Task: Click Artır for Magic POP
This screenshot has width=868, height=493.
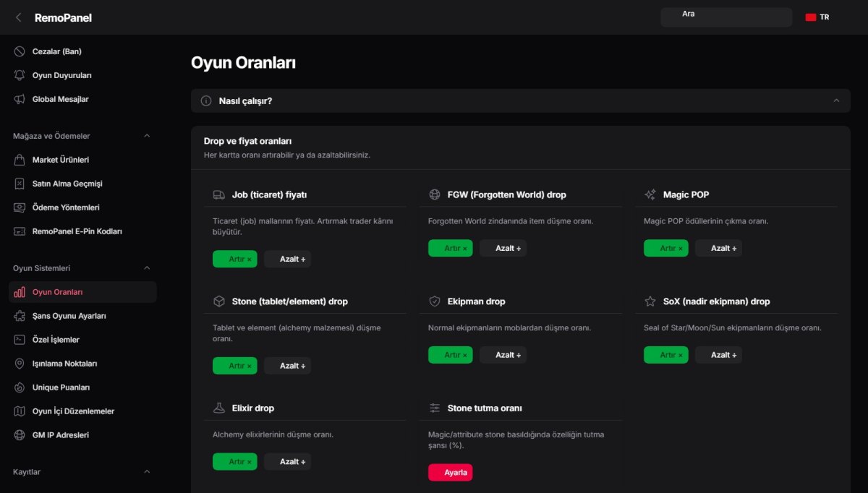Action: click(666, 248)
